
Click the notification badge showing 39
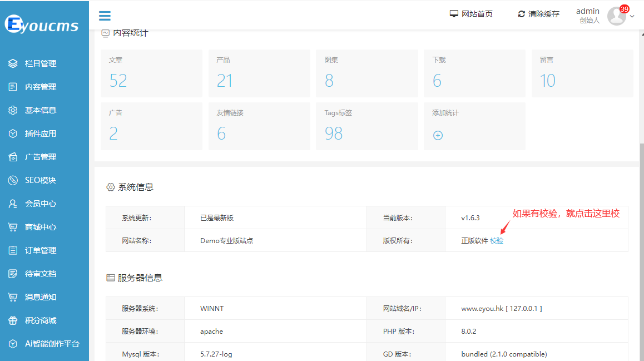(x=624, y=8)
